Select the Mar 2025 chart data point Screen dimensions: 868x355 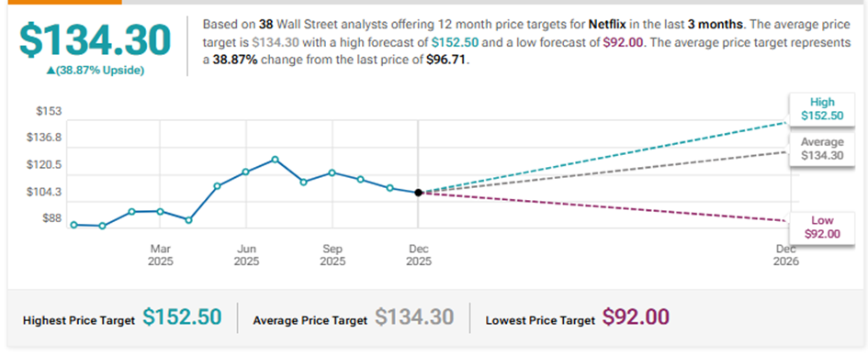160,211
